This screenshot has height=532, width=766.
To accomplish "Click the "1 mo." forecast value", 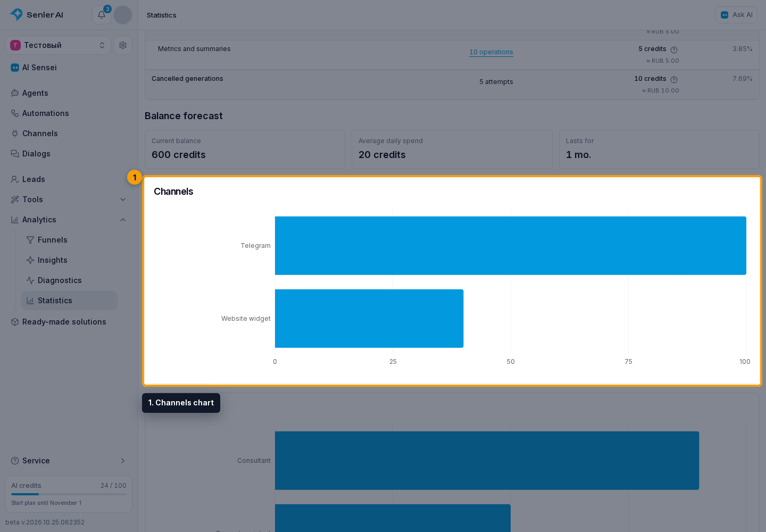I will click(x=579, y=155).
